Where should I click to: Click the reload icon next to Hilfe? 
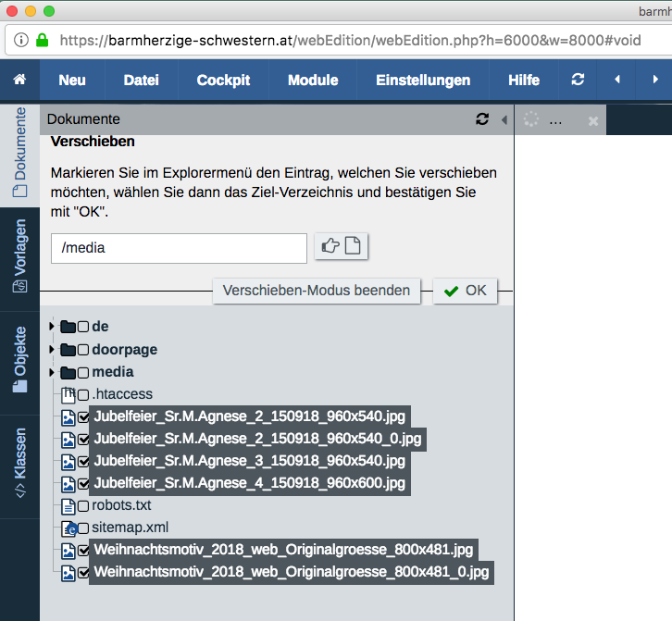pyautogui.click(x=578, y=80)
